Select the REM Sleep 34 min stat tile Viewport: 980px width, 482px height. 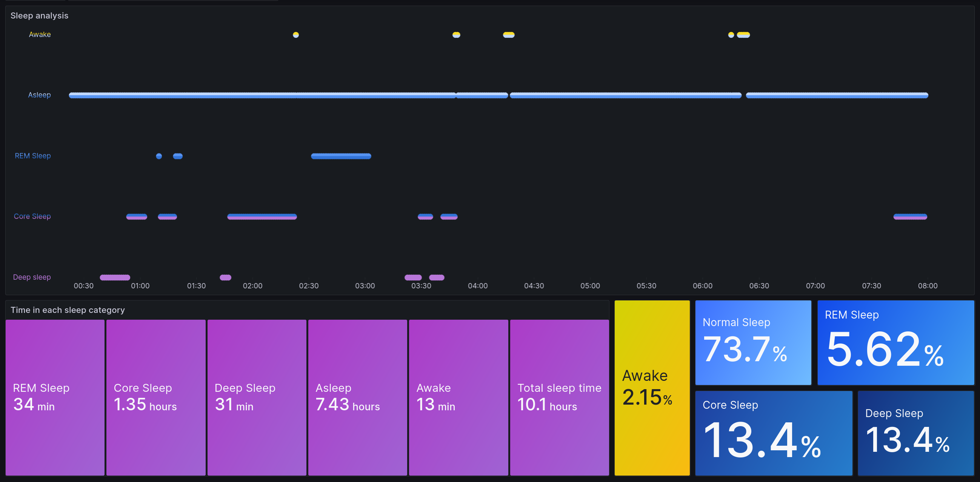tap(55, 397)
